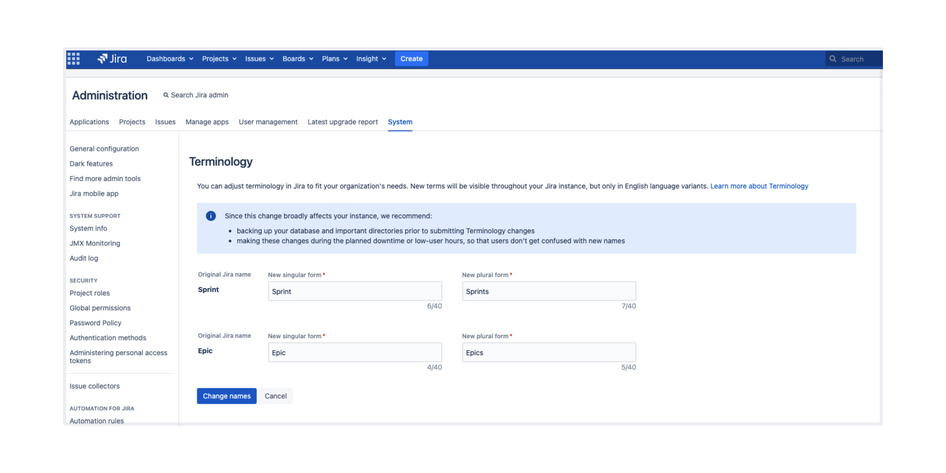Click the info icon in the blue notice

tap(211, 216)
